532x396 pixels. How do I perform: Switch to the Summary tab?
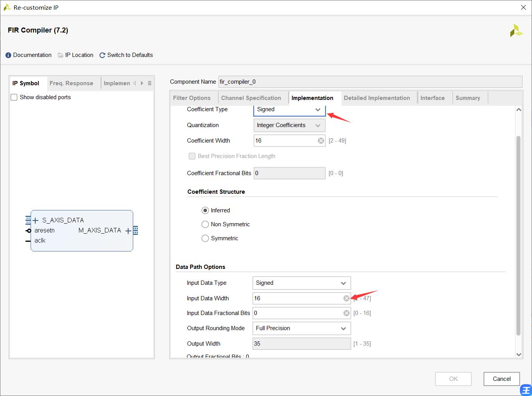pos(468,98)
